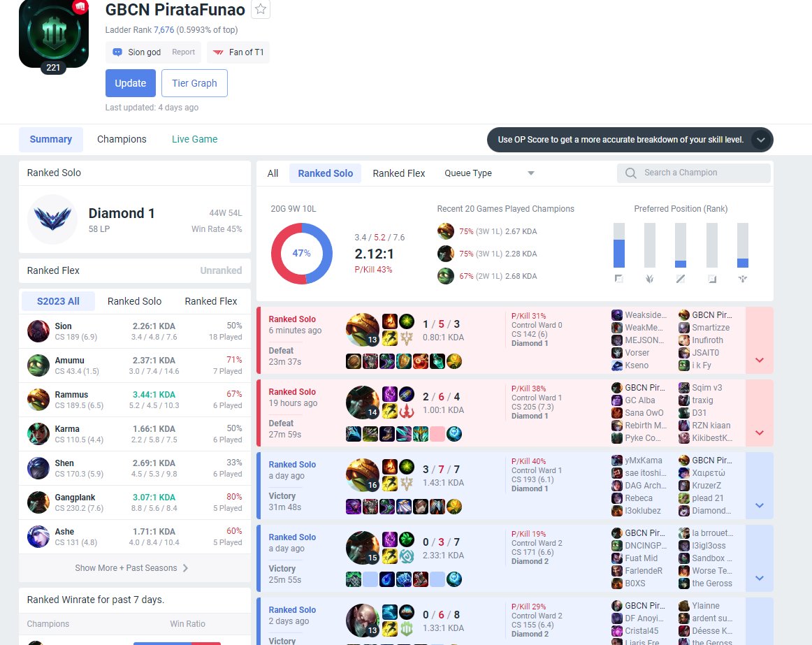Click the search magnifier icon in champion search
Image resolution: width=812 pixels, height=645 pixels.
[x=630, y=173]
